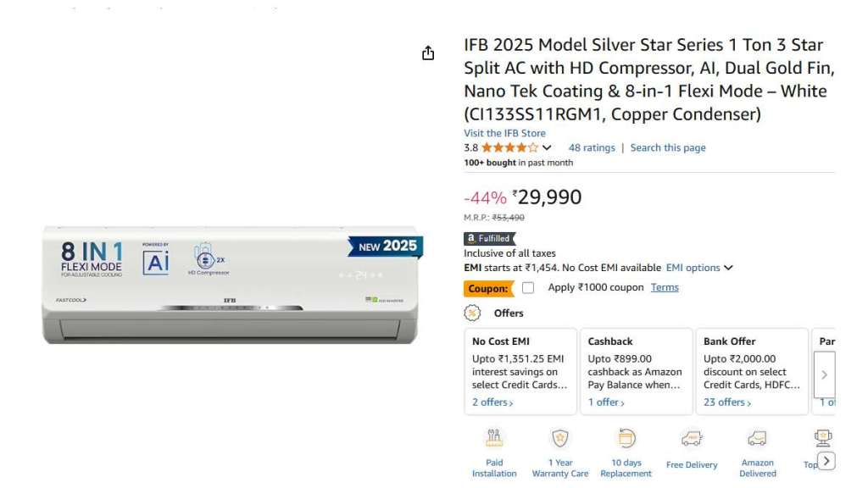This screenshot has width=868, height=488.
Task: Expand the EMI options dropdown
Action: click(699, 268)
